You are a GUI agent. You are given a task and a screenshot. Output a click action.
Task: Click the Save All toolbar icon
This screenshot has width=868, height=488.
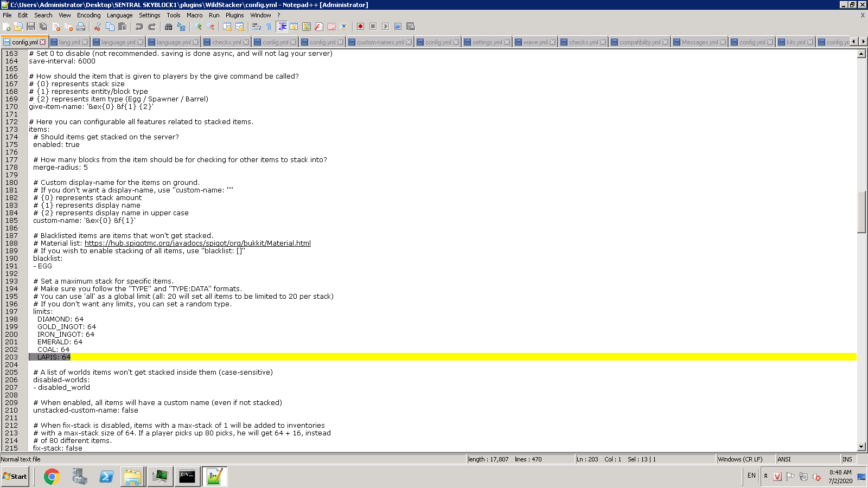(43, 27)
